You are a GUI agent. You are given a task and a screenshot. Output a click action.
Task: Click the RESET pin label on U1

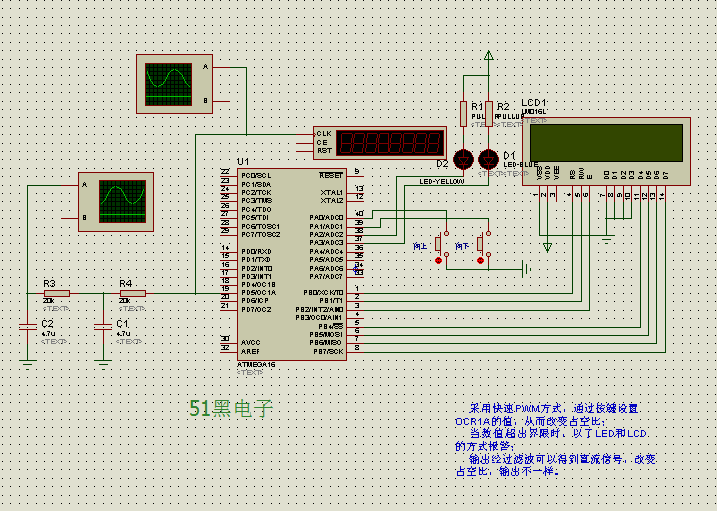(x=331, y=176)
